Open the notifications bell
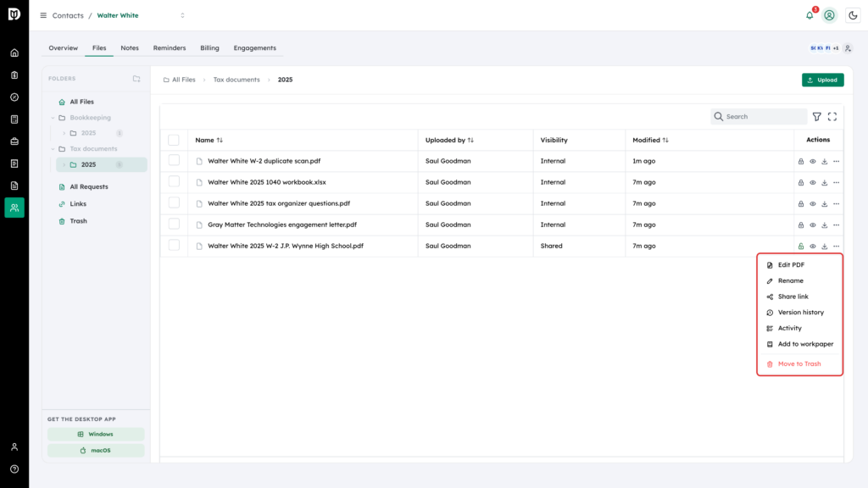Viewport: 868px width, 488px height. pos(810,15)
